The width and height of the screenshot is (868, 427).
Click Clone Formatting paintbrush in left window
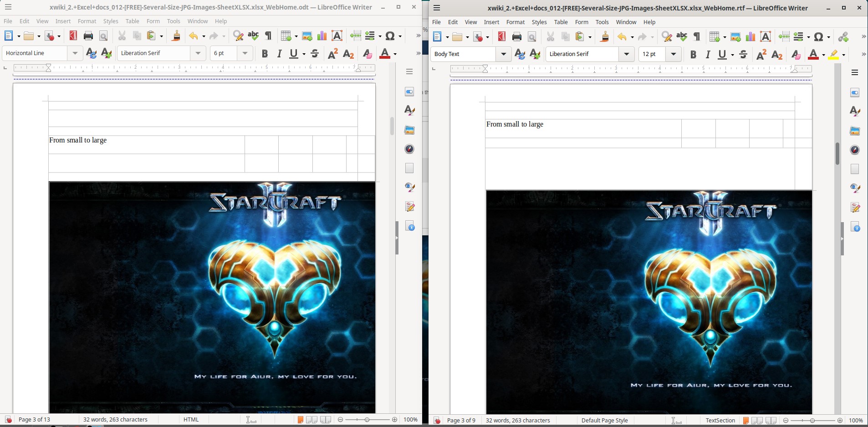[x=176, y=36]
